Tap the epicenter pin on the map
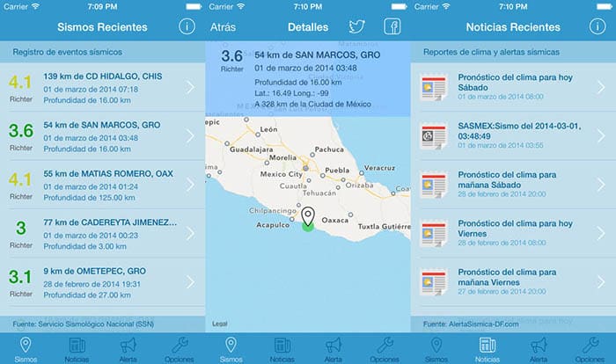Screen dimensions: 616x364 pyautogui.click(x=308, y=217)
